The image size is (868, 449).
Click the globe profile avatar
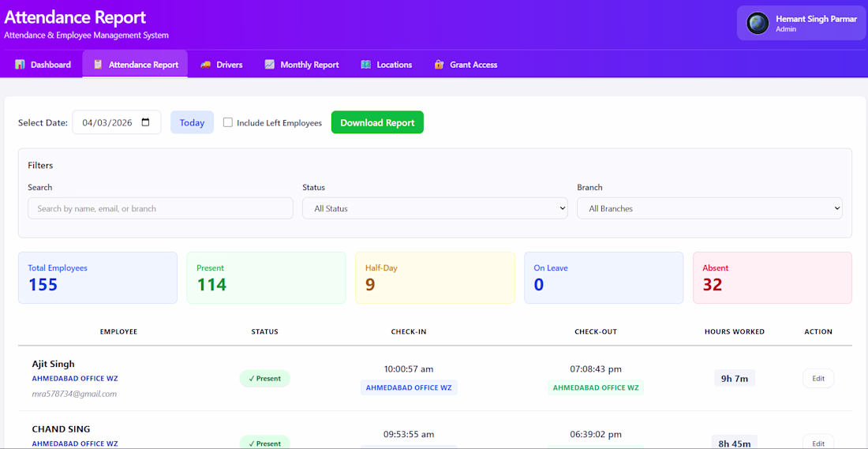coord(758,23)
